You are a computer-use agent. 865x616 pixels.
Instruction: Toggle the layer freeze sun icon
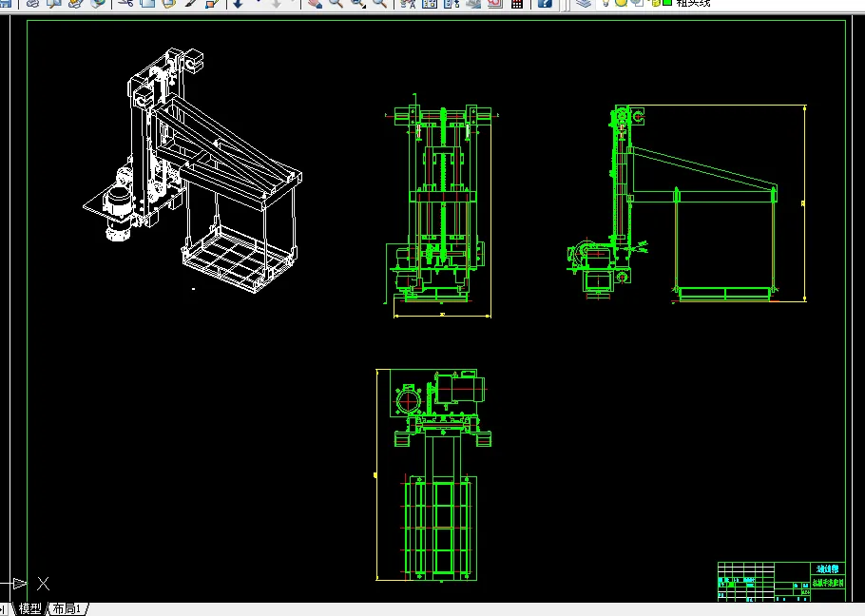coord(621,2)
